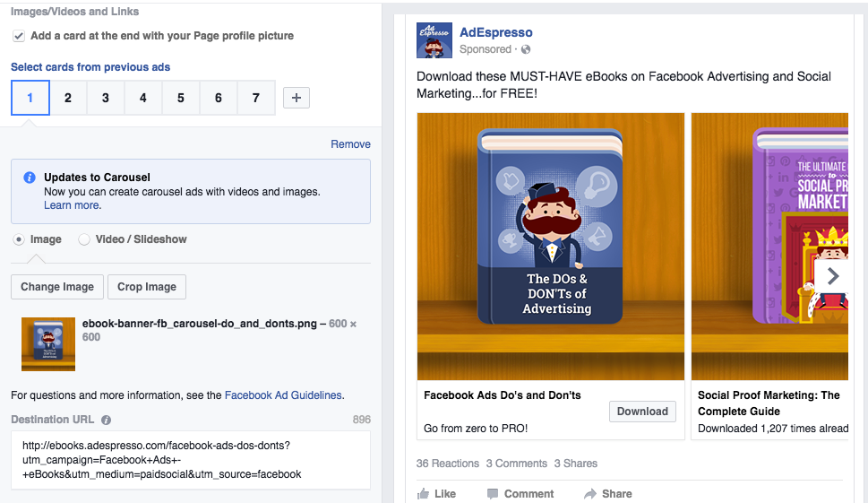Click the Select cards from previous ads link
The height and width of the screenshot is (503, 868).
coord(90,67)
